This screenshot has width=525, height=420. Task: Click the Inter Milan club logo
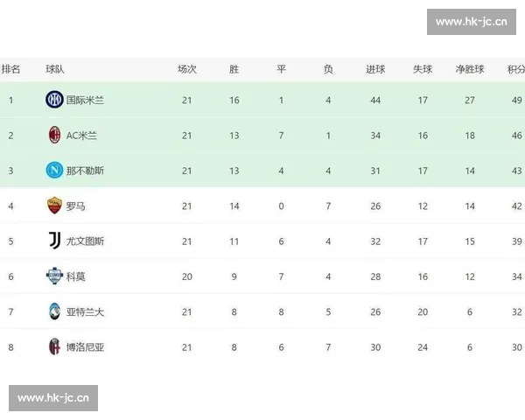coord(54,100)
